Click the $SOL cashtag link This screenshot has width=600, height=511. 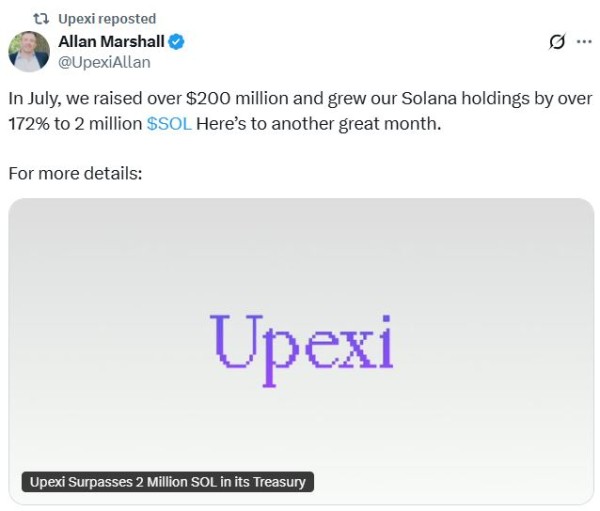click(x=168, y=123)
